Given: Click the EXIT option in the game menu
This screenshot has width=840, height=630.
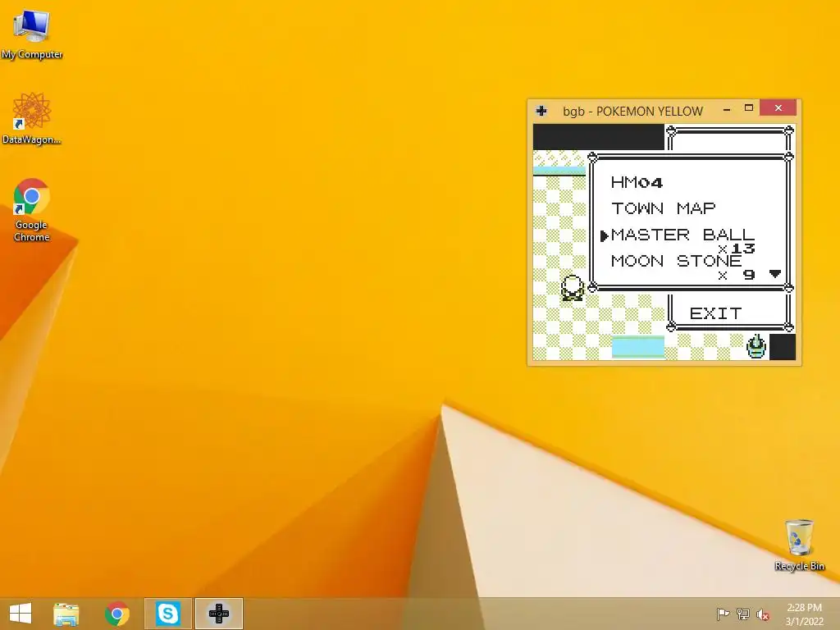Looking at the screenshot, I should 715,313.
